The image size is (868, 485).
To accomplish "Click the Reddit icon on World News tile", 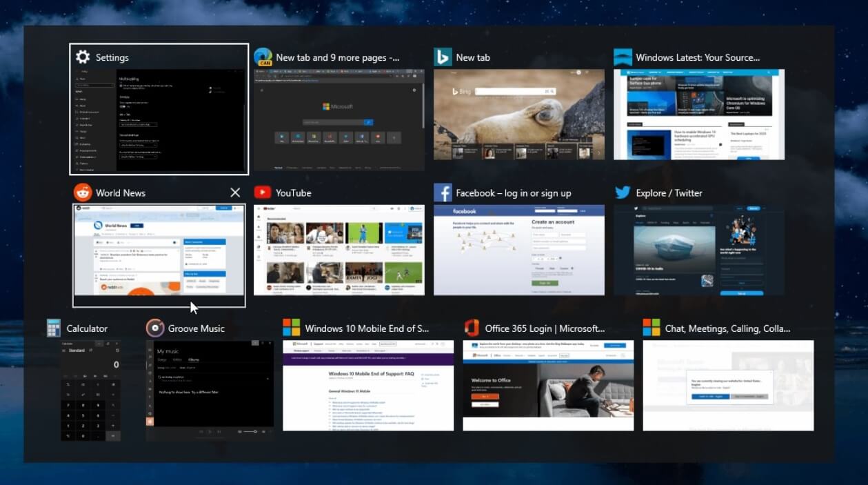I will coord(83,192).
